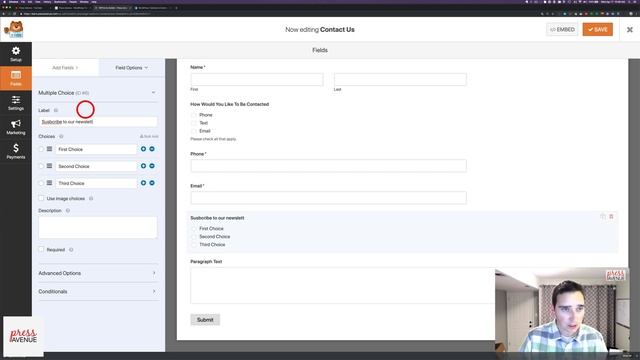Select the Email radio in form preview
Image resolution: width=640 pixels, height=360 pixels.
click(194, 131)
